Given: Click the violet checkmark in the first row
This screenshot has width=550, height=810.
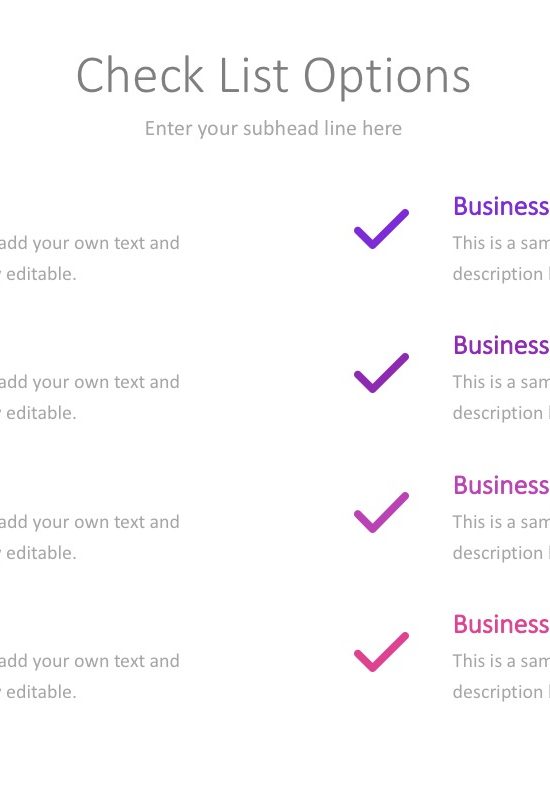Looking at the screenshot, I should pyautogui.click(x=381, y=229).
